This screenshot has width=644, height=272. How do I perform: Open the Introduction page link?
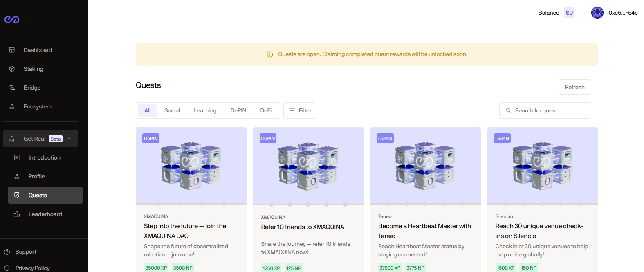pos(44,157)
